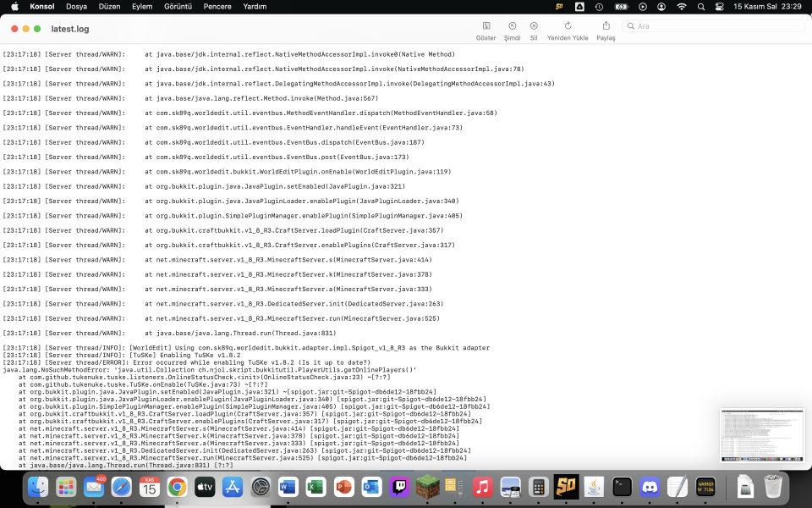This screenshot has width=812, height=508.
Task: Click the user account menu bar icon
Action: pyautogui.click(x=661, y=7)
